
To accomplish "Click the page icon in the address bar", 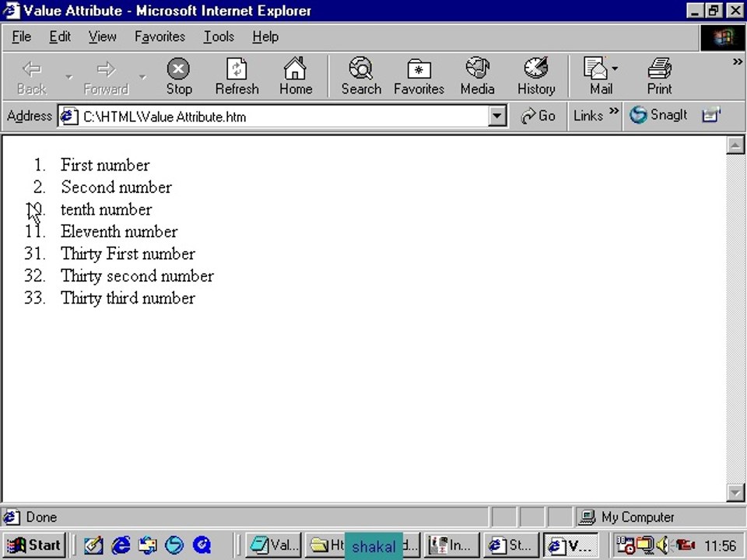I will click(x=69, y=116).
